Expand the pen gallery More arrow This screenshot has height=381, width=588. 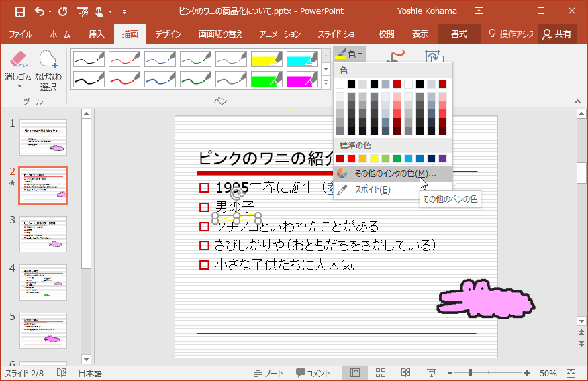[326, 83]
